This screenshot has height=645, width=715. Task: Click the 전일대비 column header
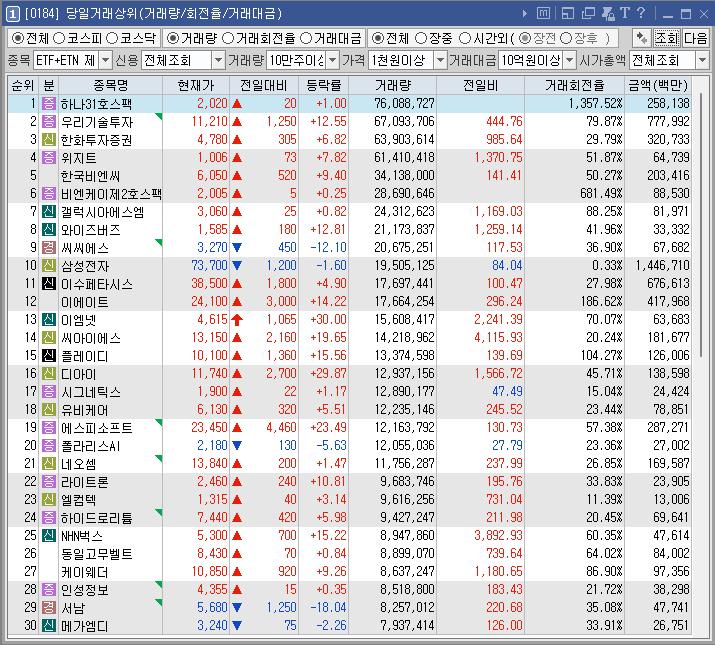click(x=264, y=85)
